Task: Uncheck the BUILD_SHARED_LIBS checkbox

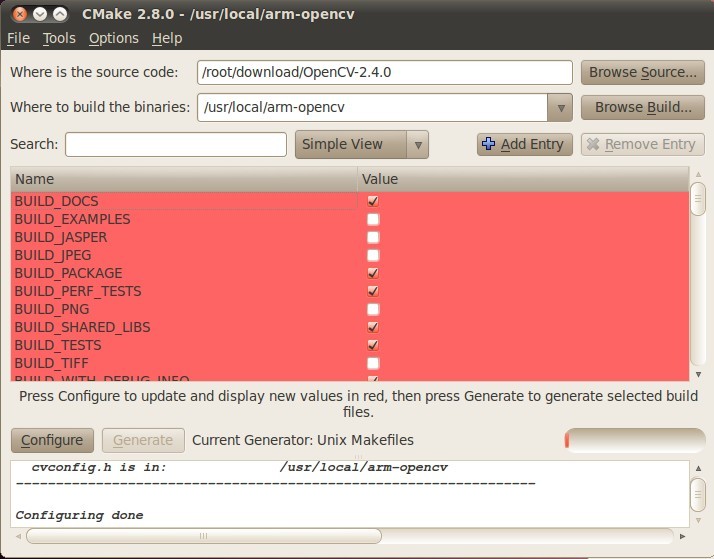Action: coord(373,327)
